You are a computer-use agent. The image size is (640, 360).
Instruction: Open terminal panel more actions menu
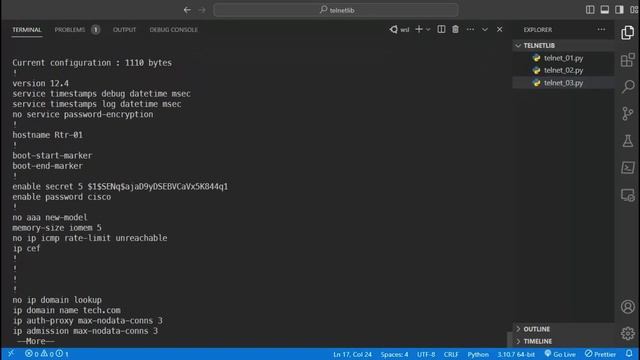click(470, 29)
